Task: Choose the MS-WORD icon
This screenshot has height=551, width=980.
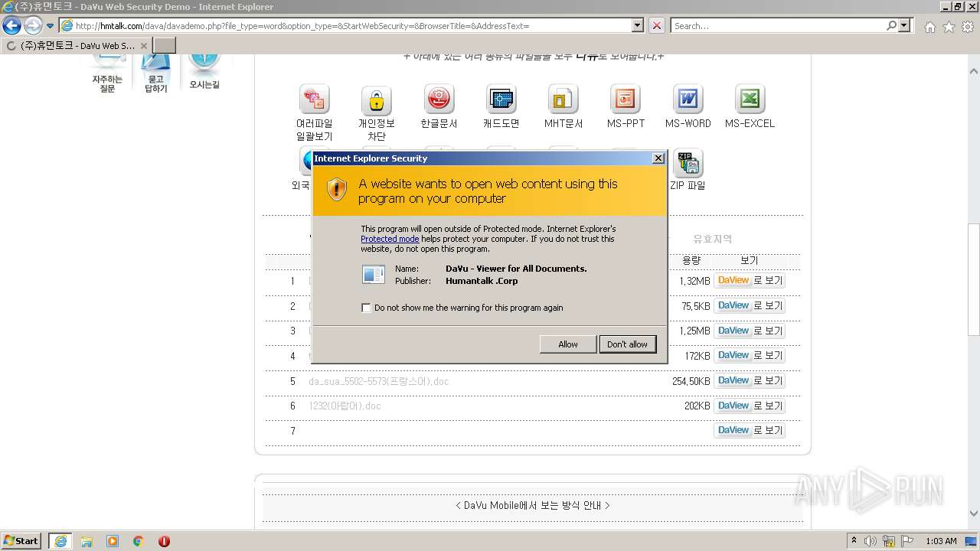Action: (688, 99)
